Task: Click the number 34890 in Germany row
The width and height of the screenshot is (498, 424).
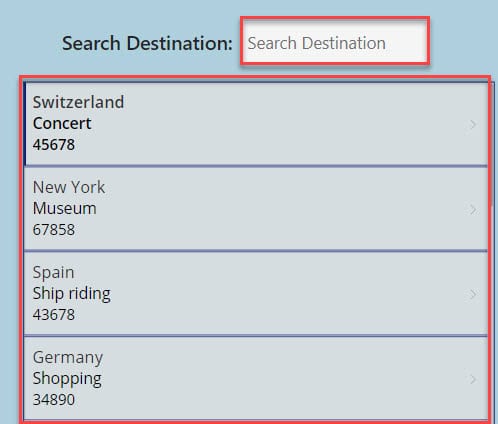Action: (x=54, y=400)
